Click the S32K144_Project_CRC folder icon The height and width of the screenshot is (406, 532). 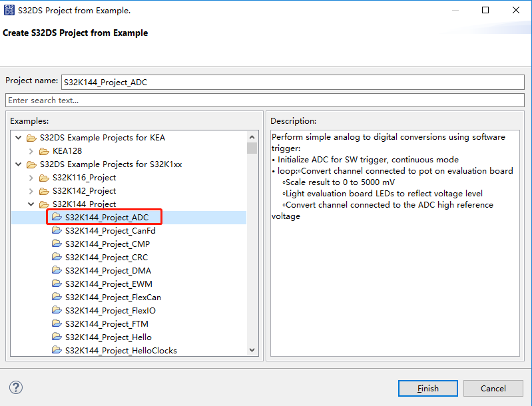click(57, 257)
